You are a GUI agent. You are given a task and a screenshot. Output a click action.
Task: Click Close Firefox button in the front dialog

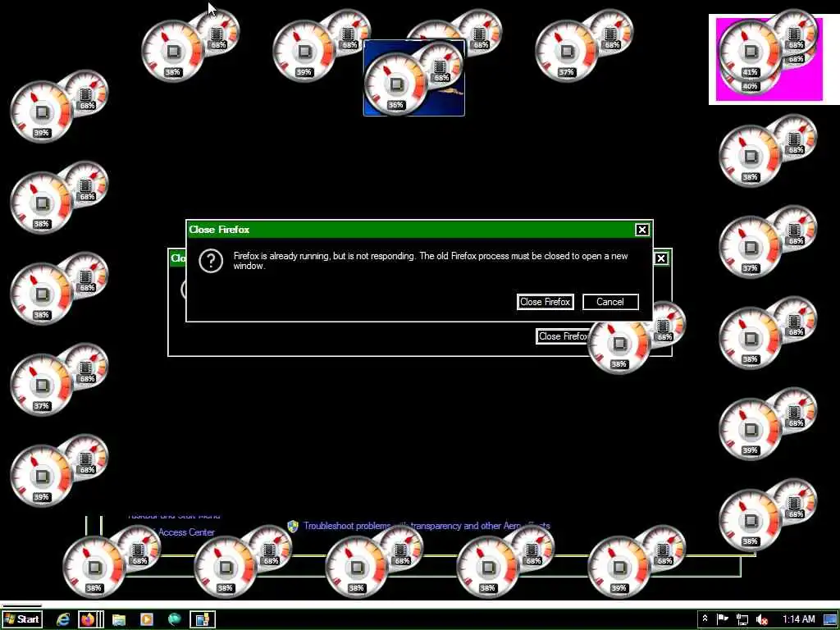click(x=545, y=302)
